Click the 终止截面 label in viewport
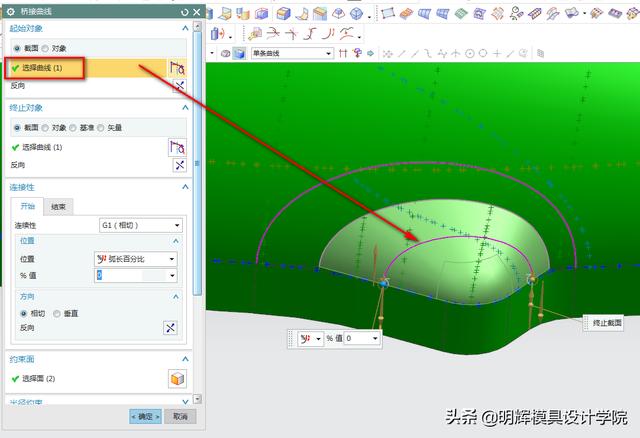Image resolution: width=640 pixels, height=438 pixels. (607, 323)
